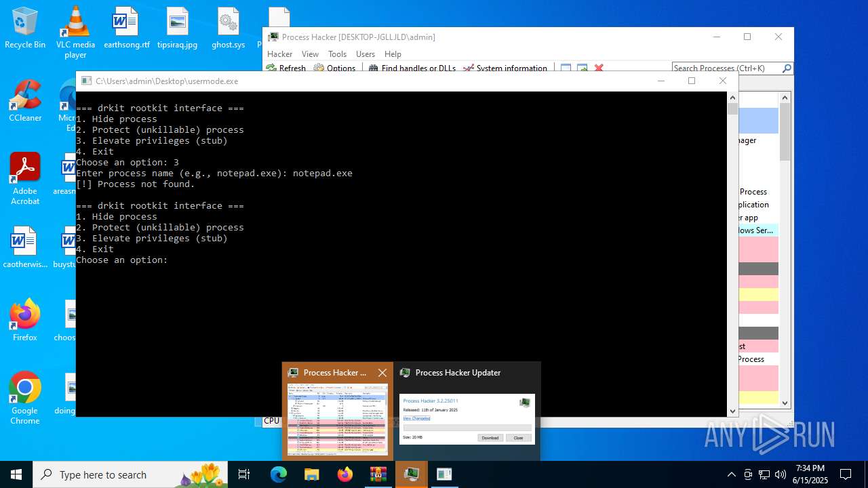The image size is (868, 488).
Task: Click usermode.exe console taskbar button
Action: (444, 474)
